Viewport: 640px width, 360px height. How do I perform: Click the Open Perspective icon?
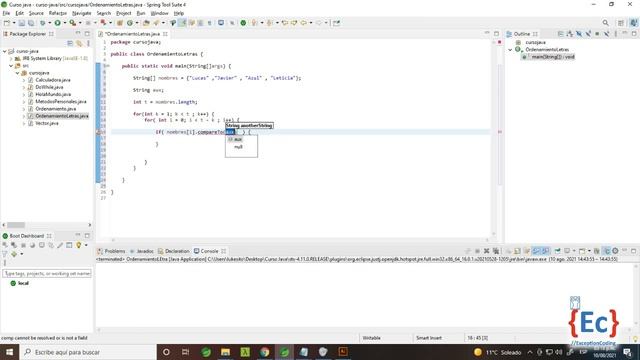coord(621,23)
